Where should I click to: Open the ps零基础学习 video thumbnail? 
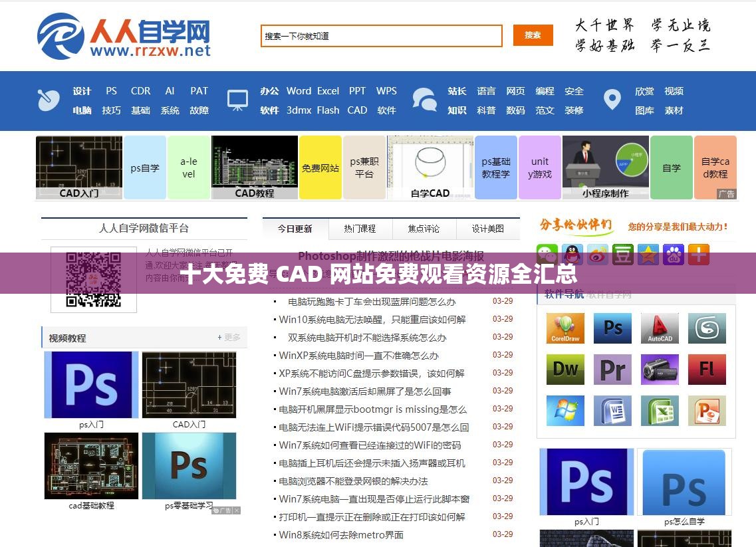(x=189, y=466)
